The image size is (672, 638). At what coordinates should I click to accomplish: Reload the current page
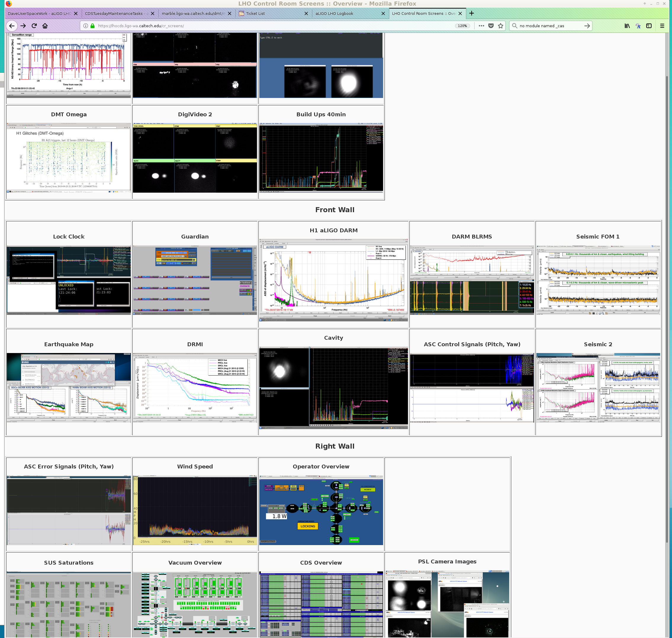click(x=34, y=26)
